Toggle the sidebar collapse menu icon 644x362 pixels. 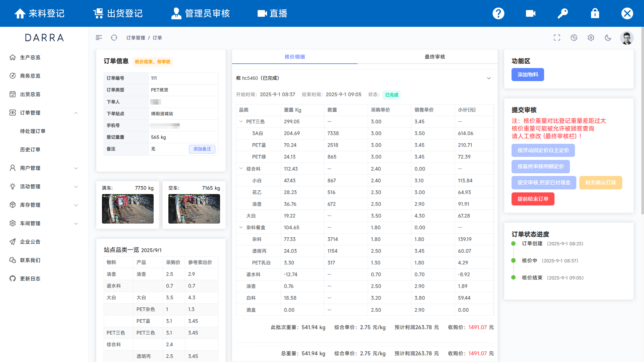point(99,38)
